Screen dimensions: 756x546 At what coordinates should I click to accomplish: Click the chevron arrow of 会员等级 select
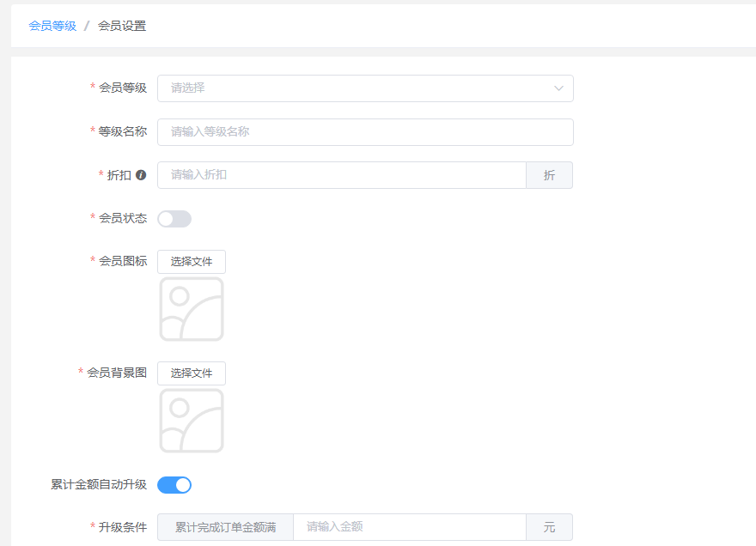tap(558, 88)
